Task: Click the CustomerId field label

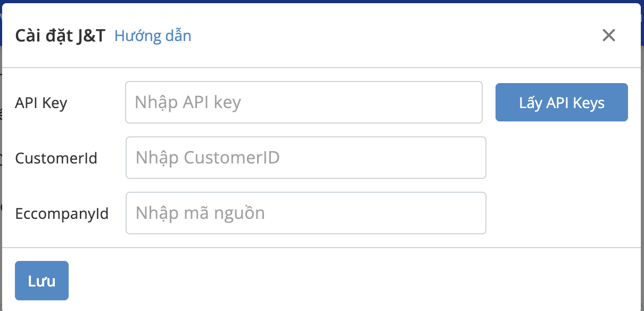Action: 56,158
